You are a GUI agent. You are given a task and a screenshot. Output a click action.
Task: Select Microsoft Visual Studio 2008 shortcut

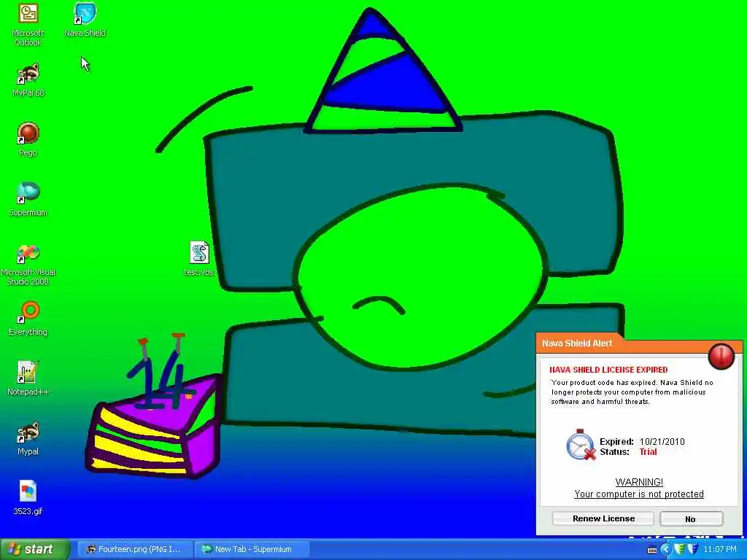coord(28,264)
